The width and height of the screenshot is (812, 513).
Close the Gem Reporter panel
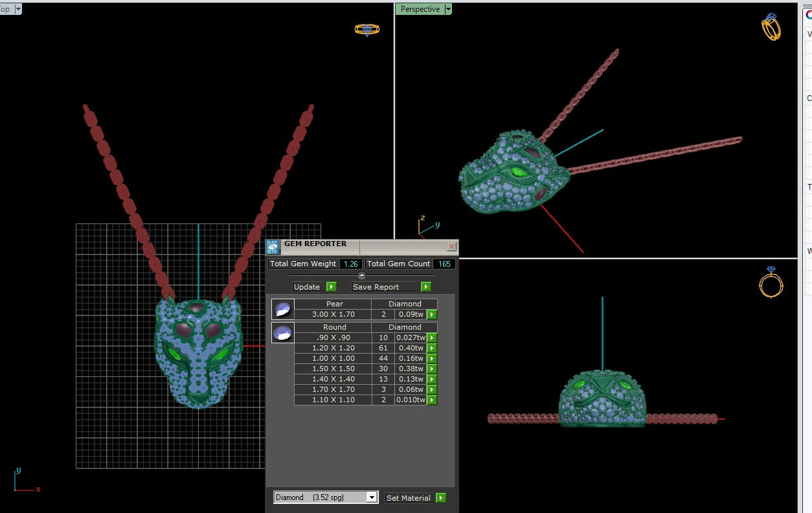(x=451, y=247)
